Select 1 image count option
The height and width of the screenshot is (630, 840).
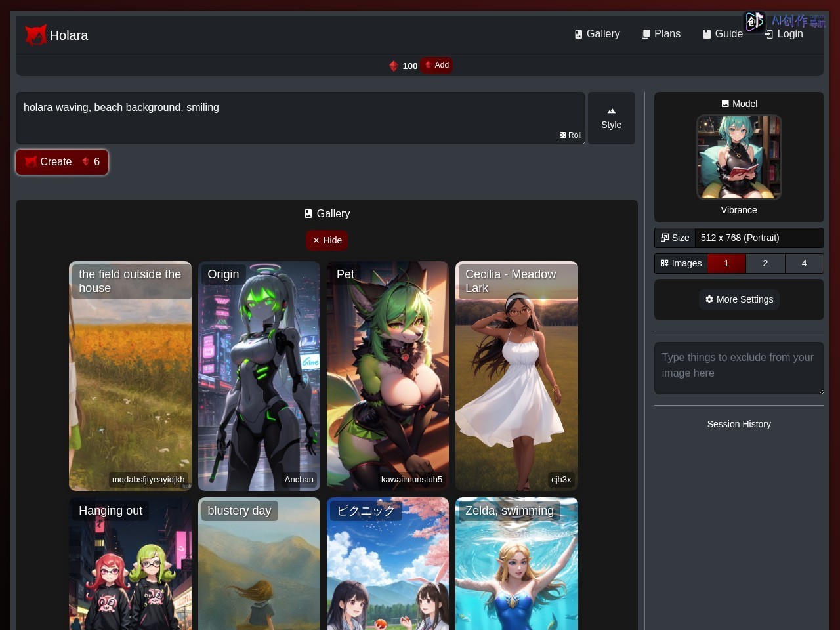(726, 263)
